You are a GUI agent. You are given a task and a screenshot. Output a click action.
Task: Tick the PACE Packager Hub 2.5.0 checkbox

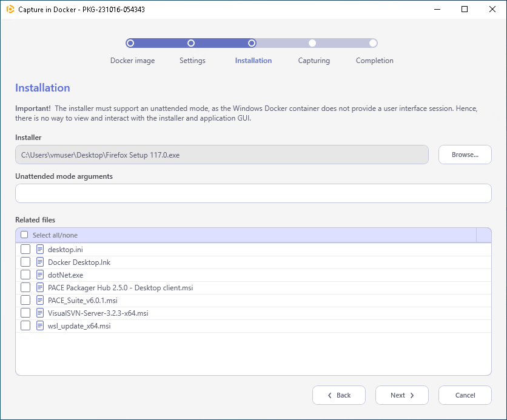pos(25,287)
